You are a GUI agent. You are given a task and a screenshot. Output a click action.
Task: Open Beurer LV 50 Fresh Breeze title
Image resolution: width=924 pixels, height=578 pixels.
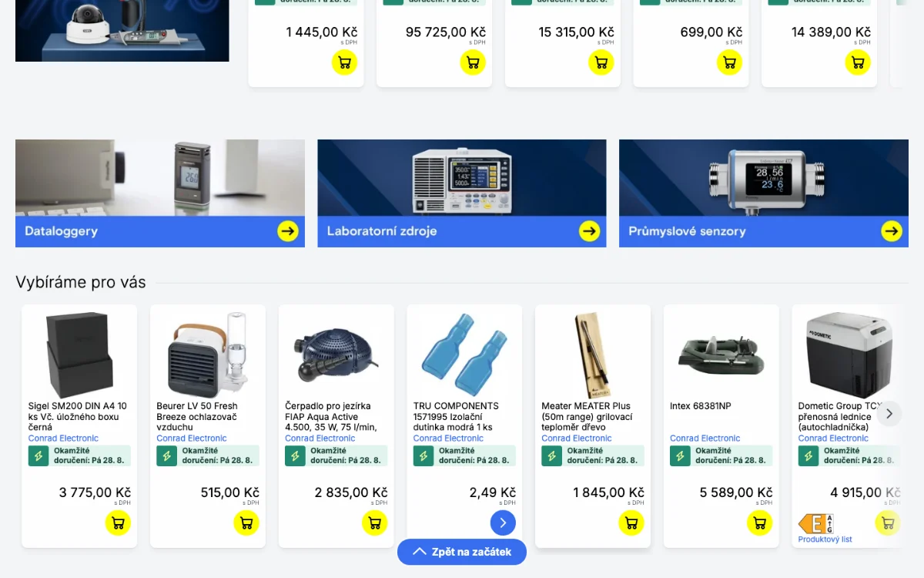197,416
